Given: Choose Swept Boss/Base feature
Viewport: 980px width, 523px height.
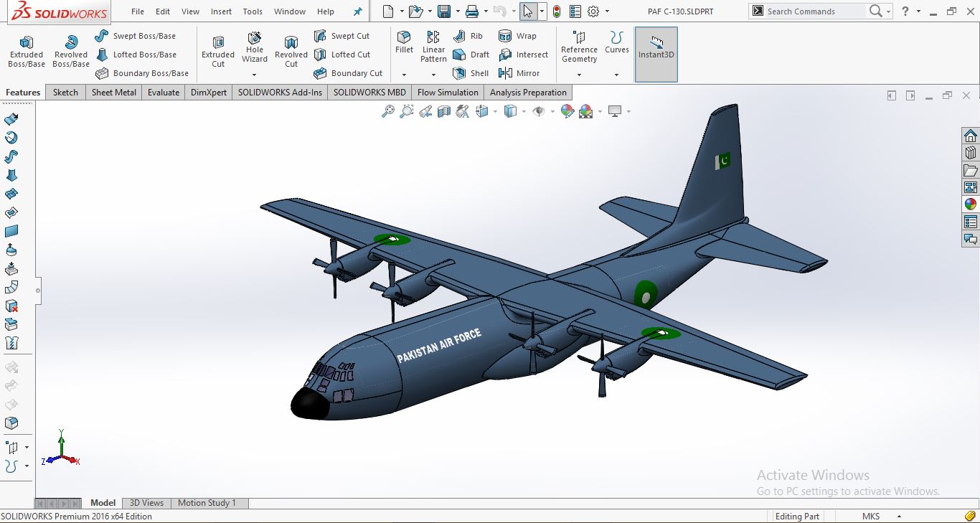Looking at the screenshot, I should [x=136, y=36].
